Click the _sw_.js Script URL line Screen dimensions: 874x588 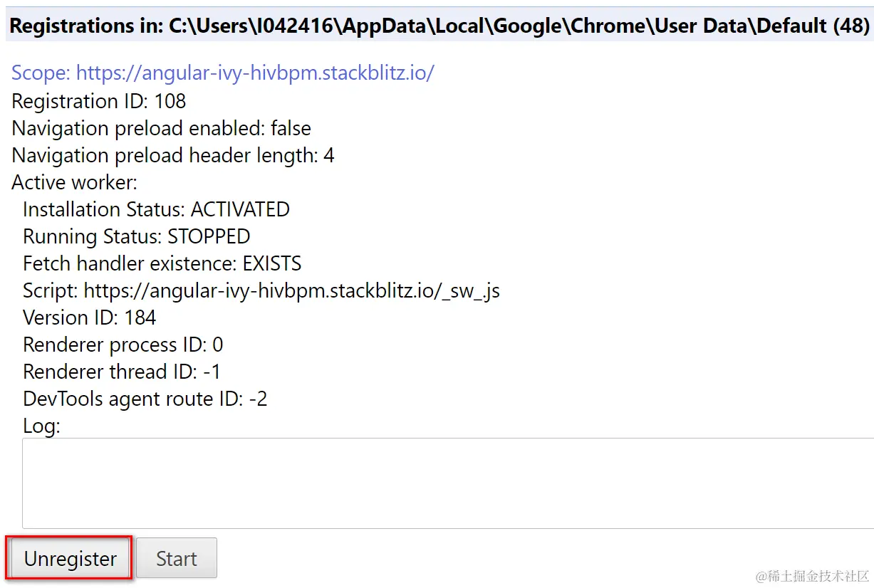point(261,290)
